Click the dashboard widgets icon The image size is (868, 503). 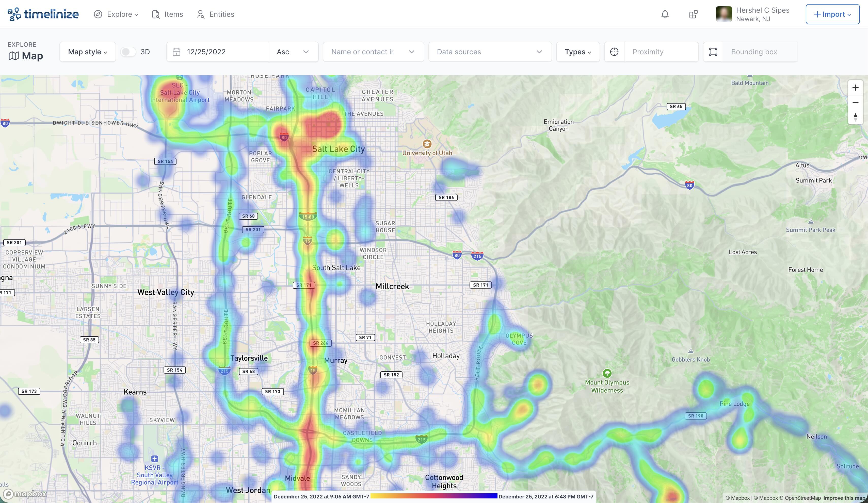coord(693,14)
